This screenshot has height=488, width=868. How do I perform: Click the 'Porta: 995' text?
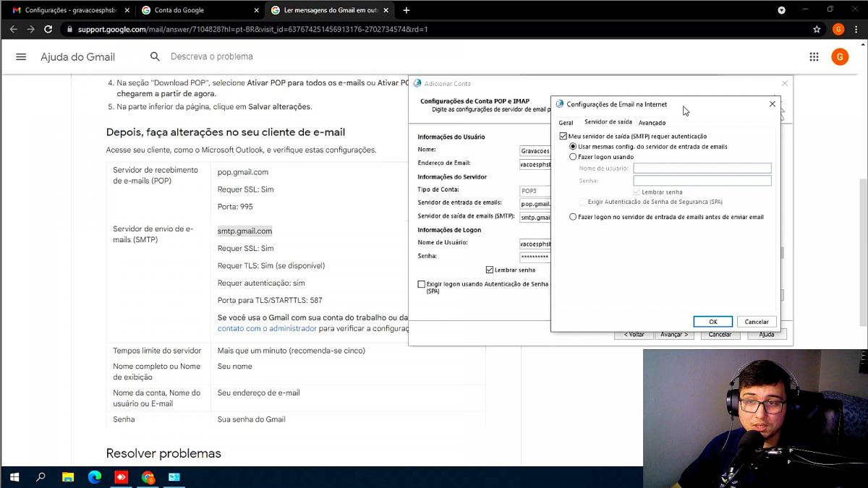235,207
